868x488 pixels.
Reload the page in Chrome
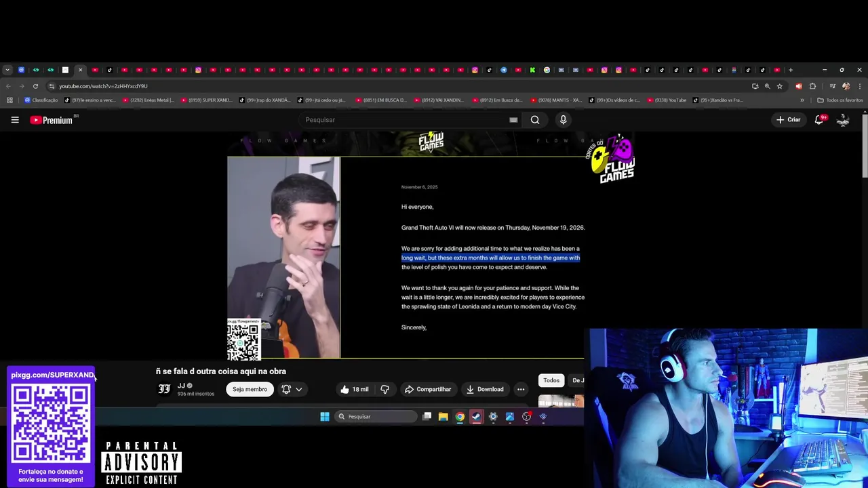[x=35, y=86]
